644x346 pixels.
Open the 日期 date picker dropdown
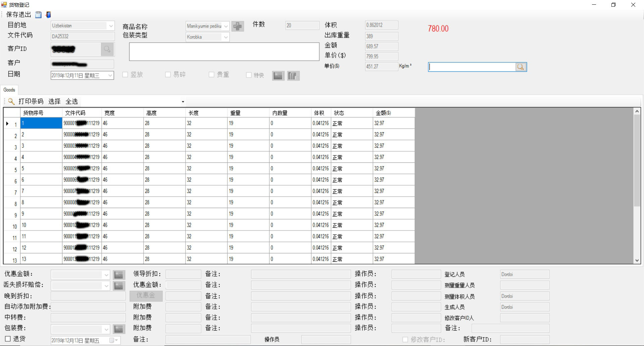pos(110,76)
